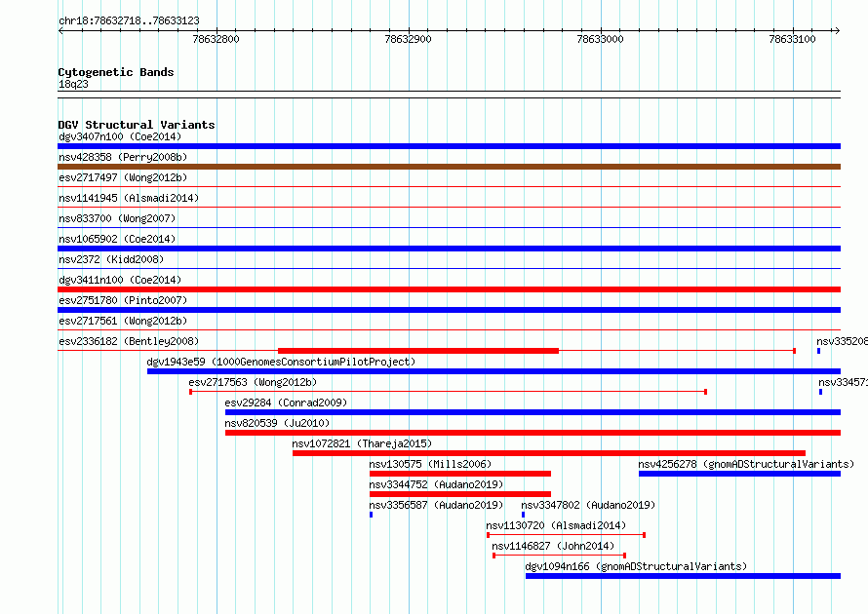
Task: Click the red bar under dgv3411n100
Action: tap(449, 289)
